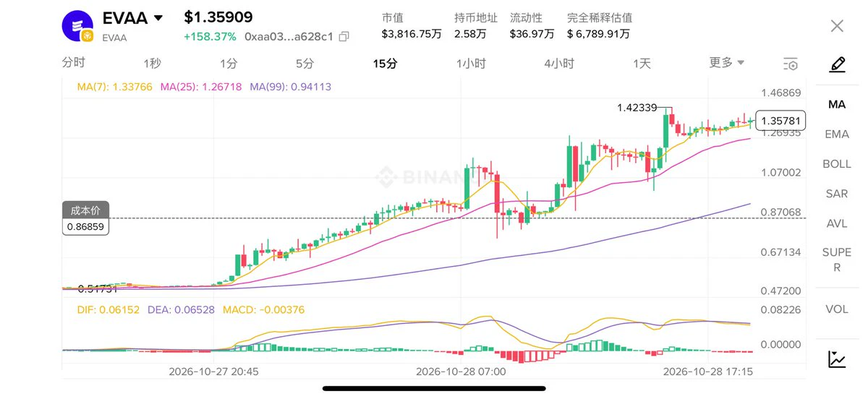Enable the BOLL indicator
Viewport: 868px width, 399px height.
[837, 164]
